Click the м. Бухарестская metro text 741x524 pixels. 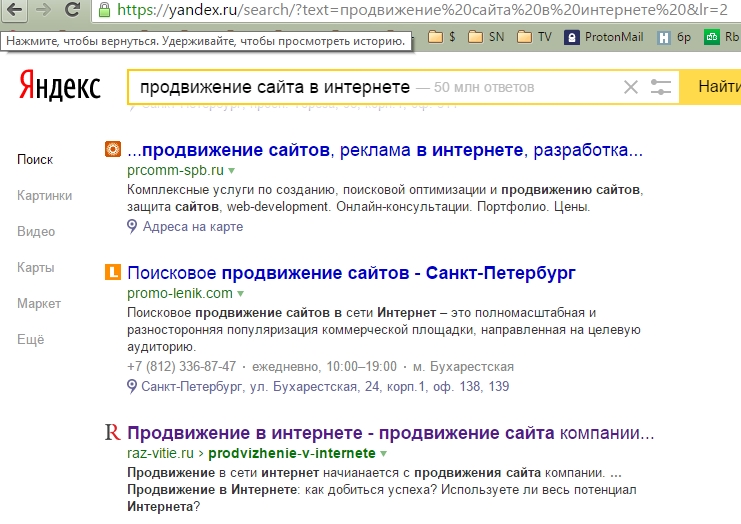click(463, 367)
